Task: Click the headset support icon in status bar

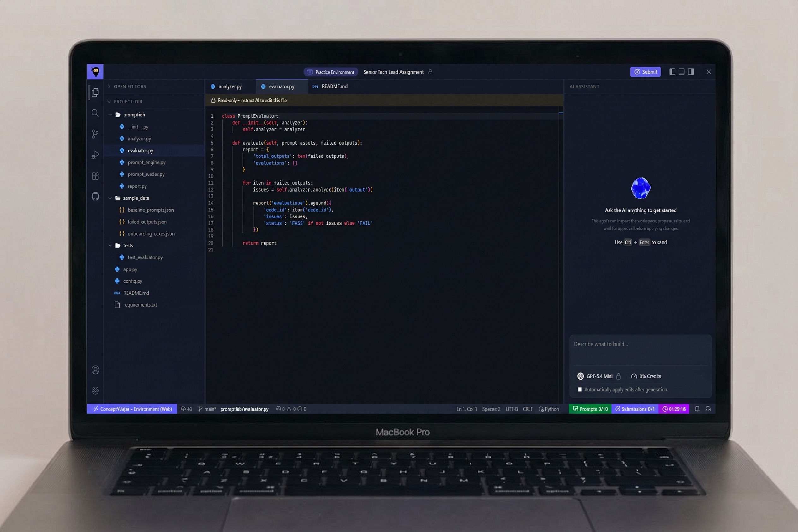Action: [708, 409]
